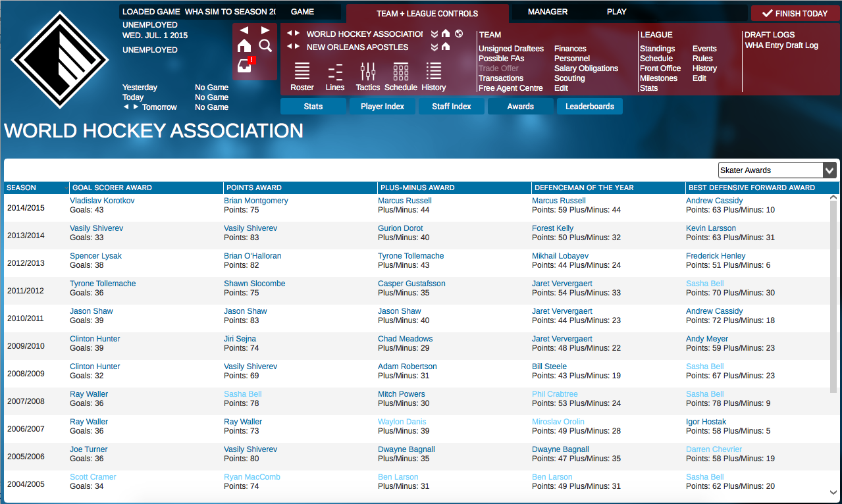Open Gurion Dorot player link

[x=400, y=228]
